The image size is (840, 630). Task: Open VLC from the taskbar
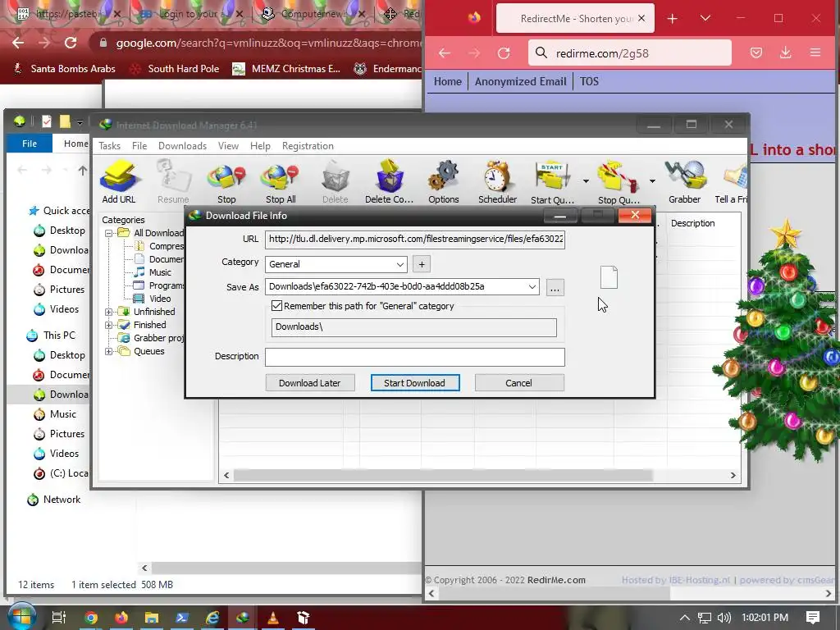(x=273, y=618)
